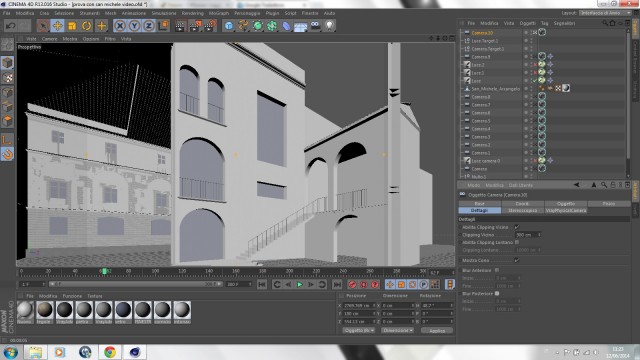
Task: Click the cube primitive icon in toolbar
Action: (229, 26)
